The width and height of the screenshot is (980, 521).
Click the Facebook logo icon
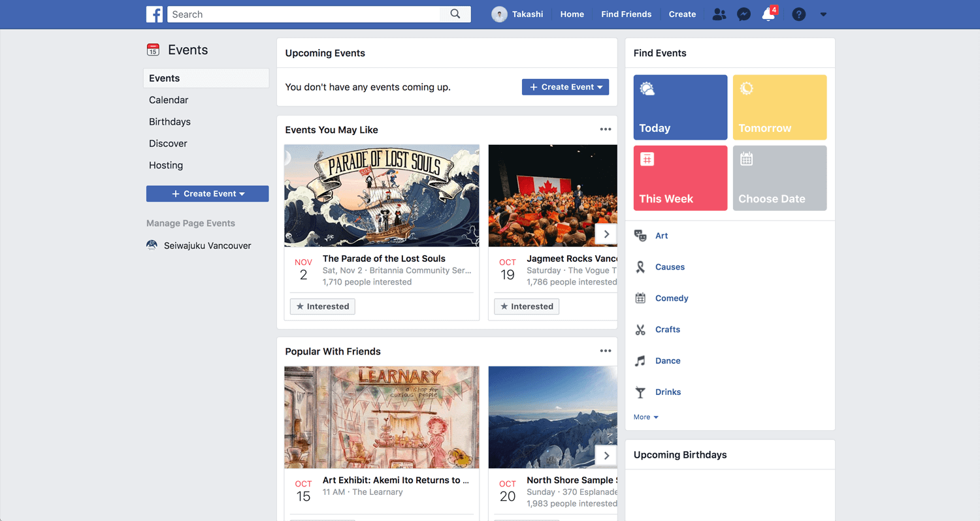154,14
